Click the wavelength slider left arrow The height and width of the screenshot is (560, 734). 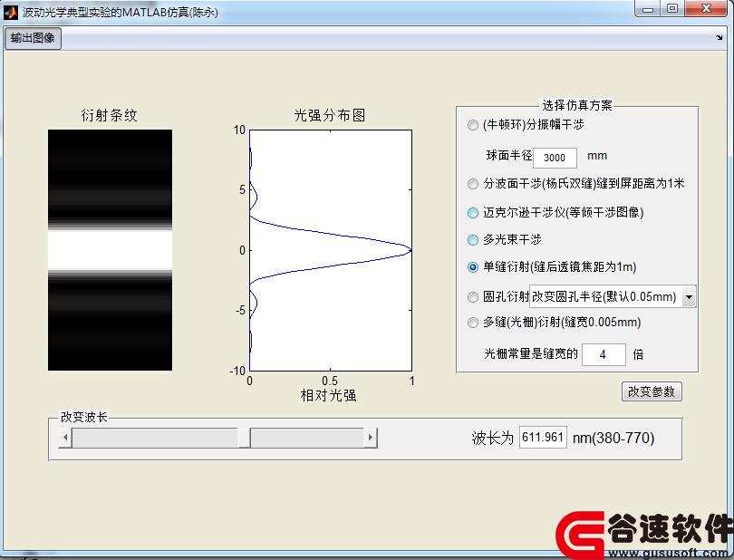click(x=65, y=438)
